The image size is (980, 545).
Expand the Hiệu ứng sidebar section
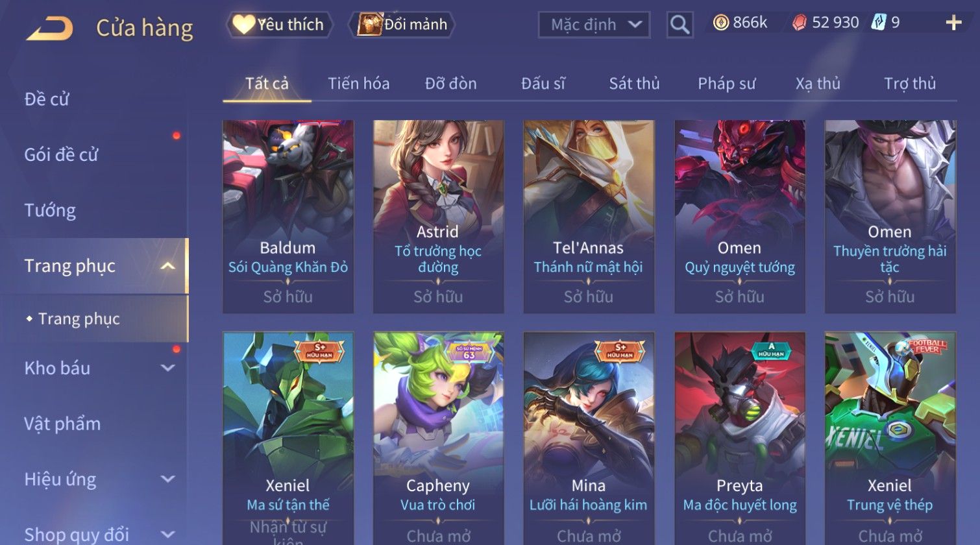click(167, 479)
